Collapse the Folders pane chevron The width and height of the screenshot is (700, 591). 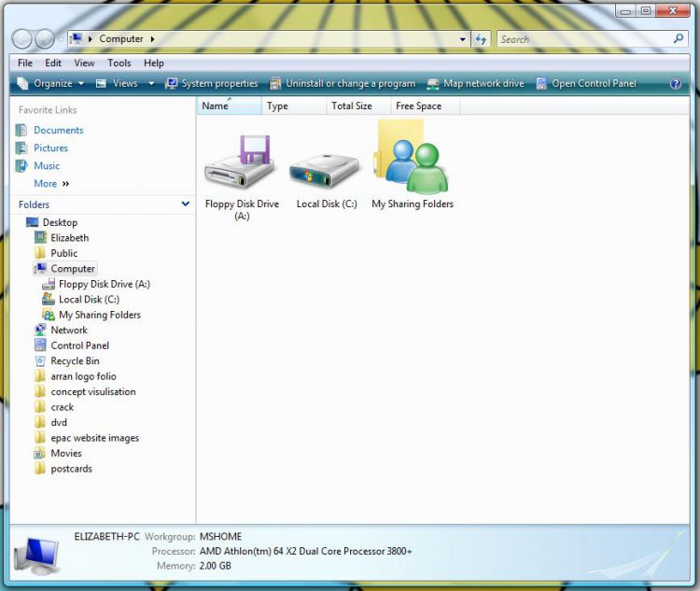pyautogui.click(x=186, y=204)
